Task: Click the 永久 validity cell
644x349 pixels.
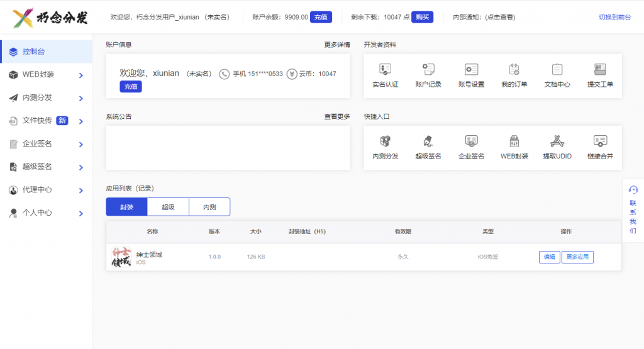Action: click(x=402, y=257)
